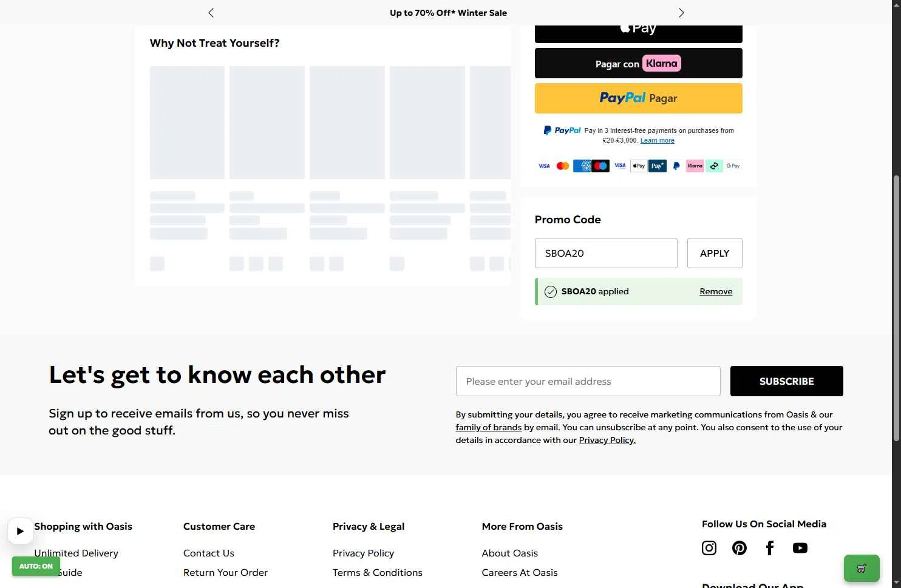Open the green shopping cart widget

tap(862, 569)
